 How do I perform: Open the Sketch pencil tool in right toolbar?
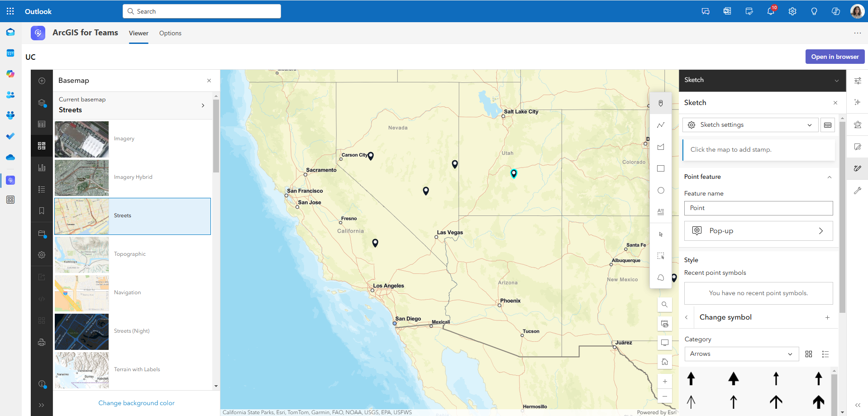point(858,168)
